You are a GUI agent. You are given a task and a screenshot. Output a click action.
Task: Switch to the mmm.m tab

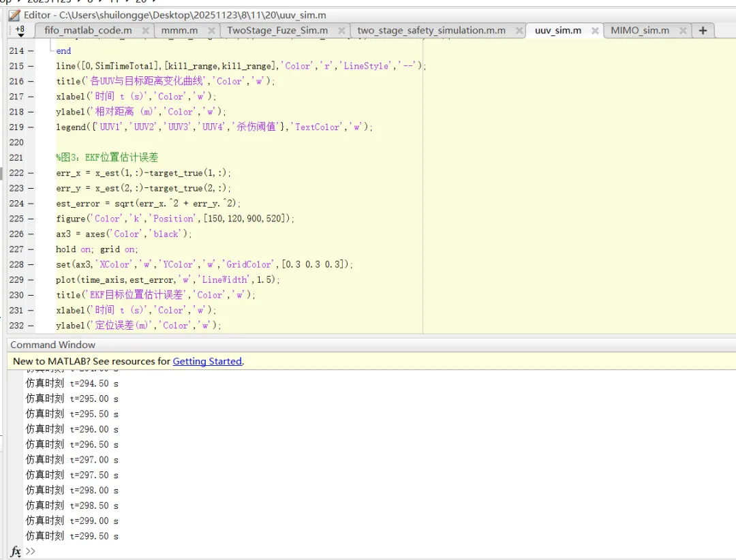tap(180, 31)
